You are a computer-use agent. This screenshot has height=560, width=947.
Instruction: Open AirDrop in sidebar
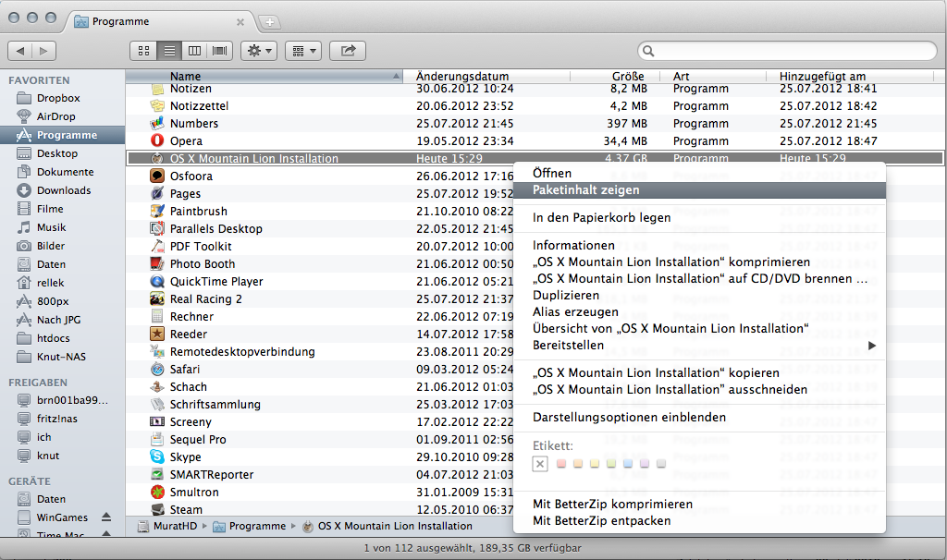[55, 116]
